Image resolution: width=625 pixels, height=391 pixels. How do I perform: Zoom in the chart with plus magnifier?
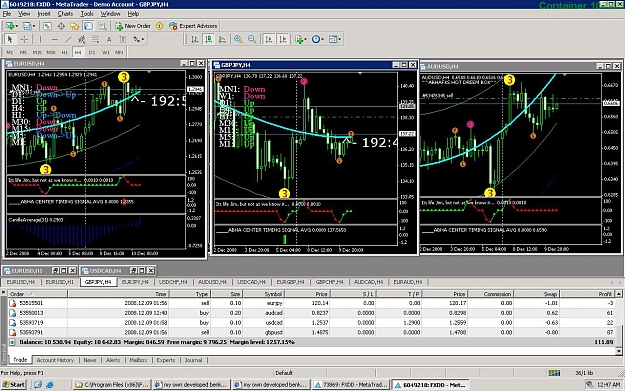point(238,39)
